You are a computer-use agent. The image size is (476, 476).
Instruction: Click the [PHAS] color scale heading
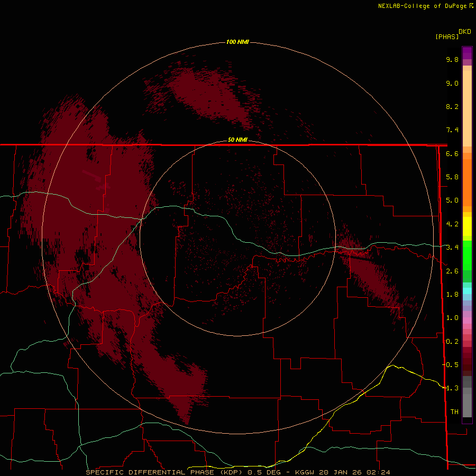(447, 36)
